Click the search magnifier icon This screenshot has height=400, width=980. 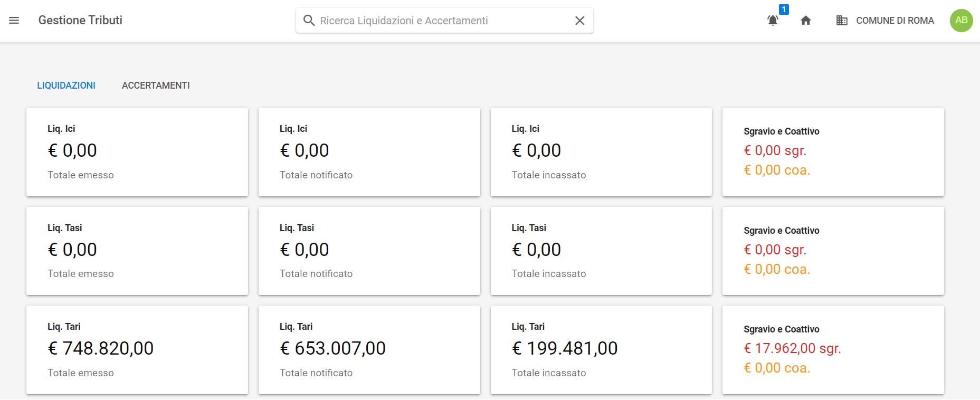(309, 21)
